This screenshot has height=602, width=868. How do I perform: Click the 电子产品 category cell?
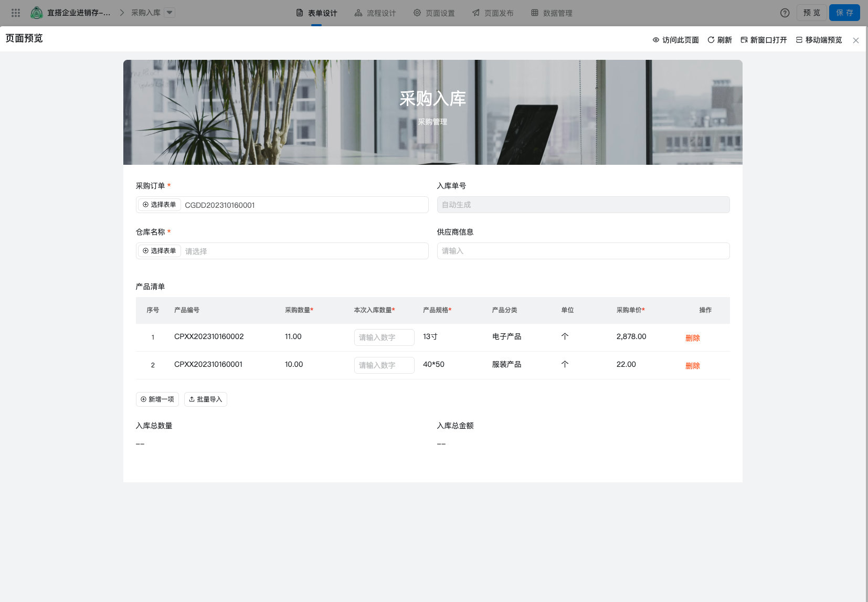pos(506,336)
